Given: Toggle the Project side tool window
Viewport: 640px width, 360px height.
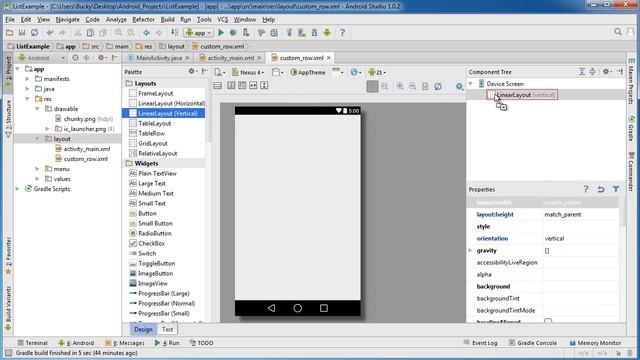Looking at the screenshot, I should tap(8, 72).
